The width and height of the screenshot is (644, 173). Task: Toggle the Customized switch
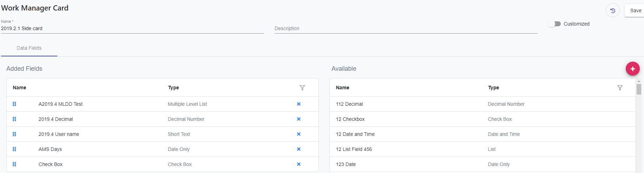554,24
